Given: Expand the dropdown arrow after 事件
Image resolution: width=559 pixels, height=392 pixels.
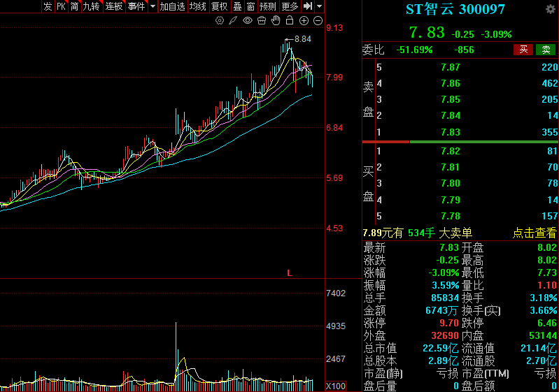Looking at the screenshot, I should 153,6.
